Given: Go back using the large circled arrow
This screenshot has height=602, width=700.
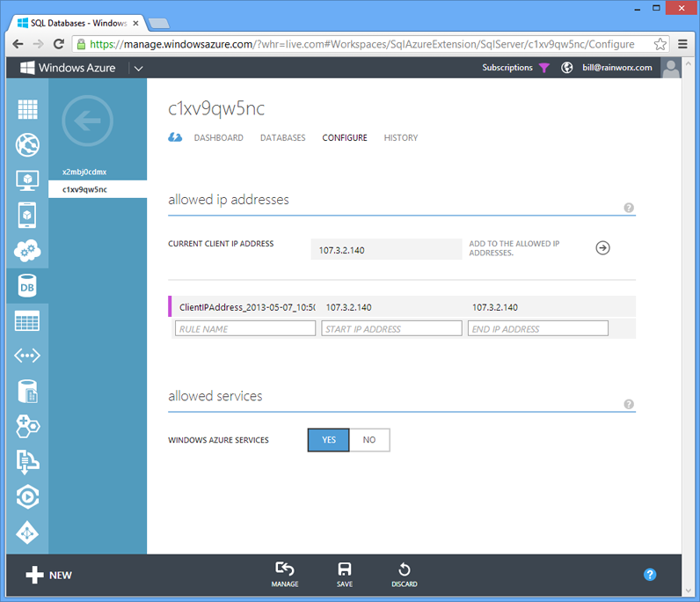Looking at the screenshot, I should 88,121.
